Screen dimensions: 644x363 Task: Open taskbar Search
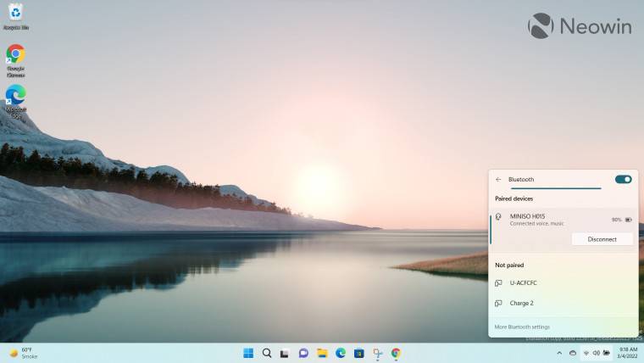(x=267, y=353)
